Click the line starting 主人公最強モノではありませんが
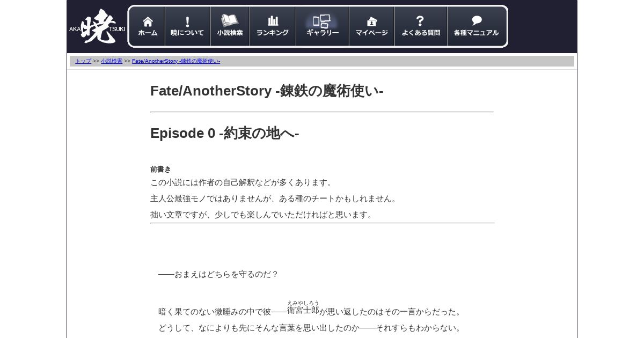644x338 pixels. [x=275, y=199]
